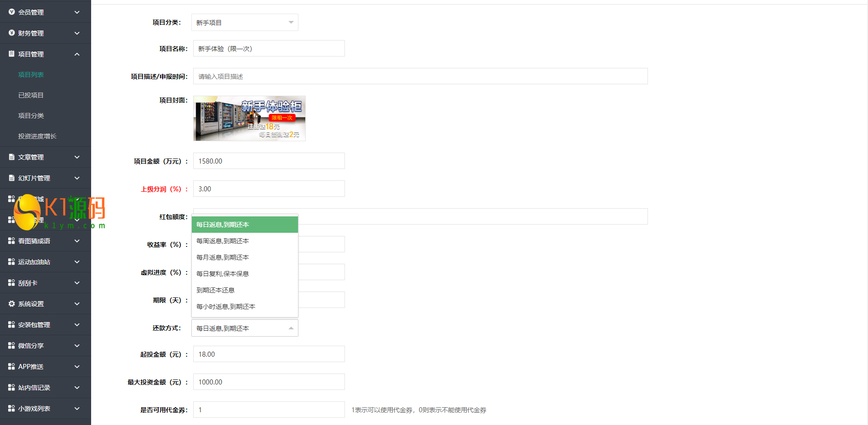The image size is (868, 425).
Task: Select the 每日返息,到期还本 highlighted option
Action: point(245,225)
